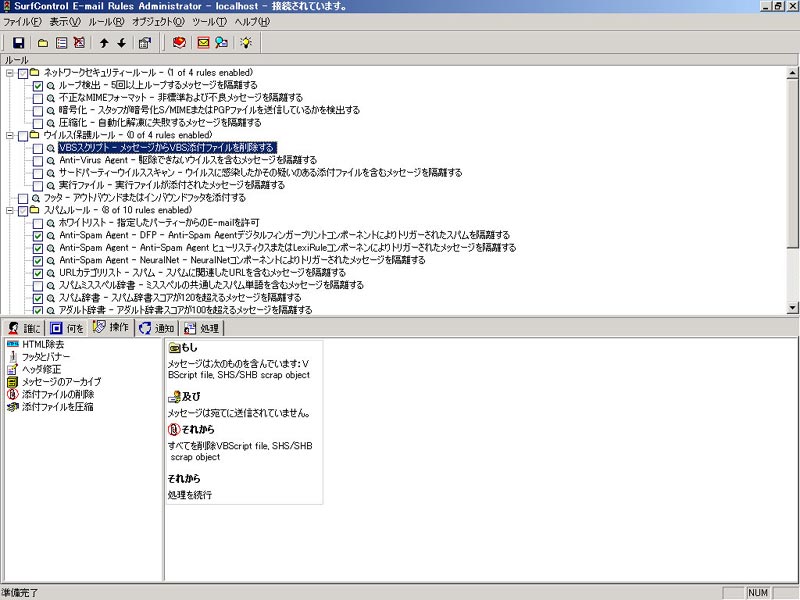Click the envelope message toolbar icon

(203, 43)
